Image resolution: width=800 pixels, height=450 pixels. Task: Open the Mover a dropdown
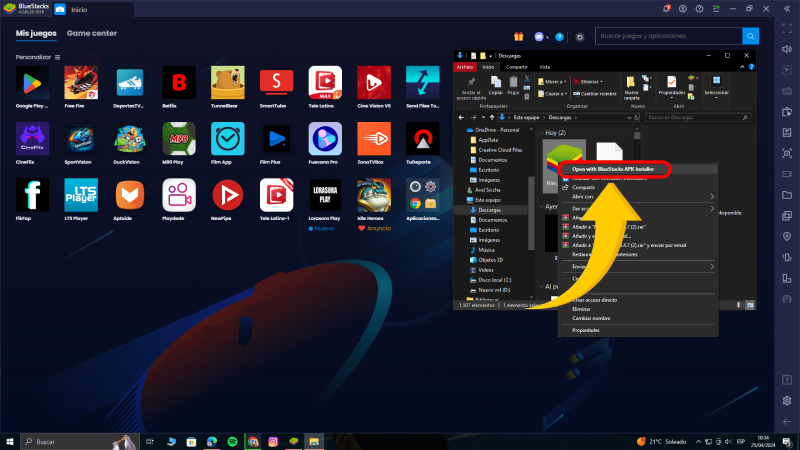[552, 82]
